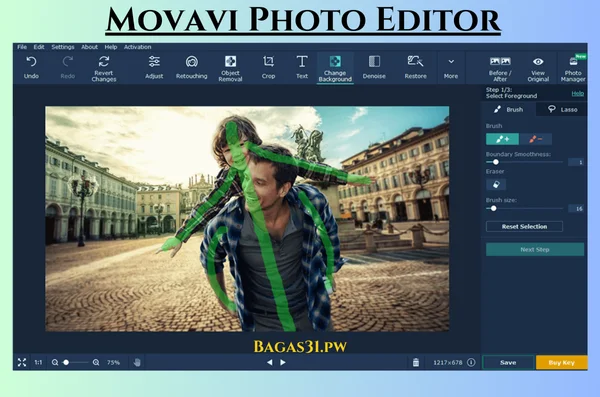The image size is (600, 397).
Task: Open the Denoise tool
Action: pyautogui.click(x=374, y=67)
